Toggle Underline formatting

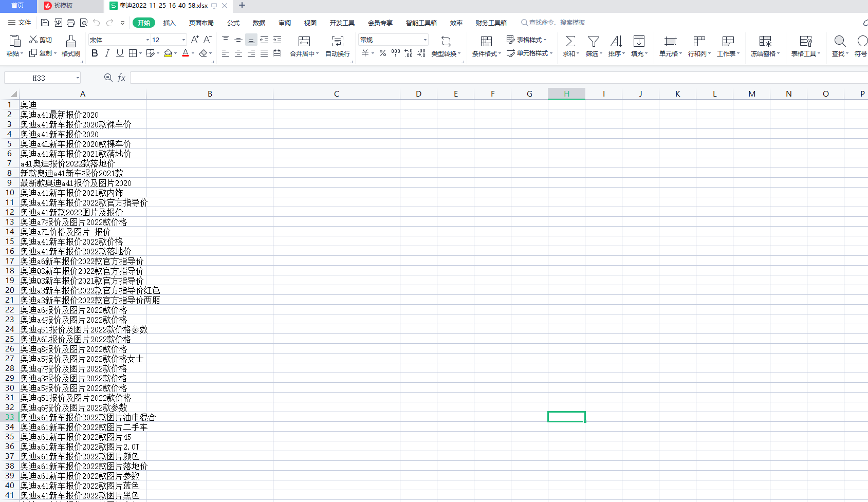120,53
